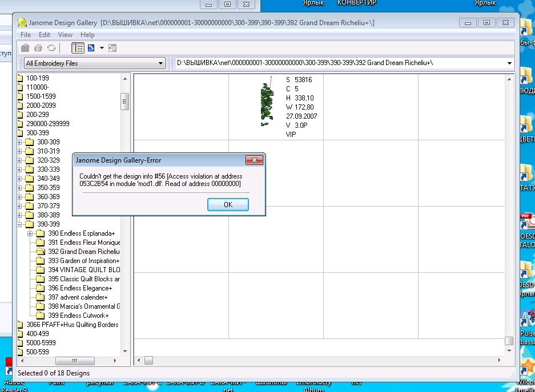Open the folder path dropdown arrow
The height and width of the screenshot is (392, 535).
509,63
